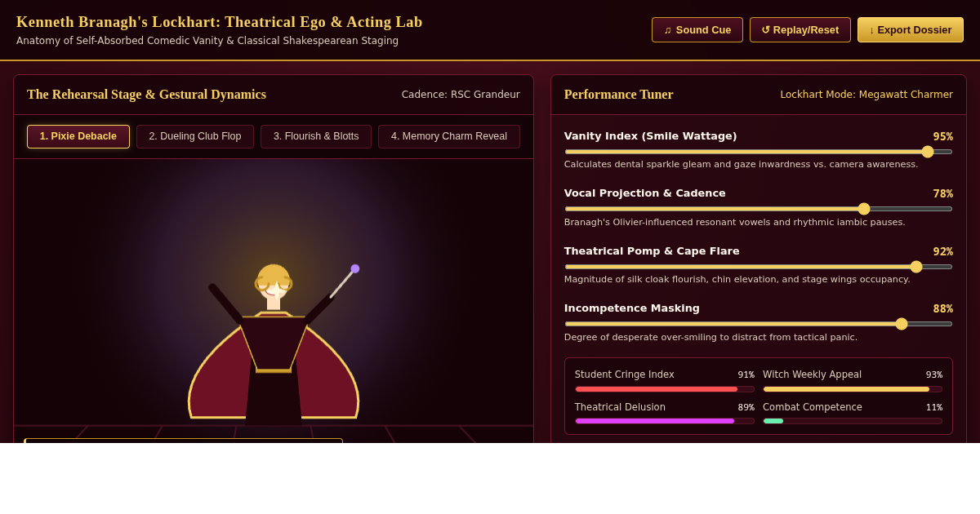
Task: Select the 1. Pixie Debacle tab
Action: click(78, 136)
